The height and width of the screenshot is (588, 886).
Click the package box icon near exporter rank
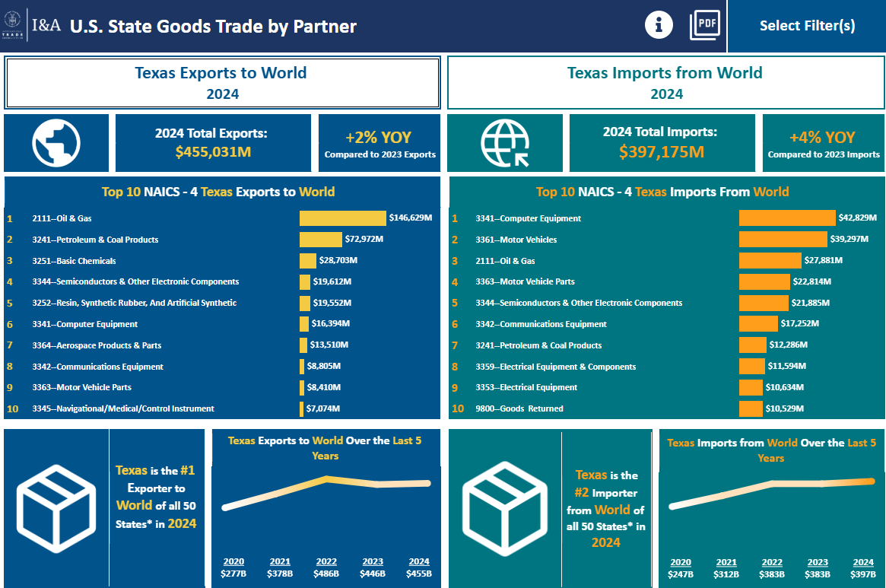point(56,508)
